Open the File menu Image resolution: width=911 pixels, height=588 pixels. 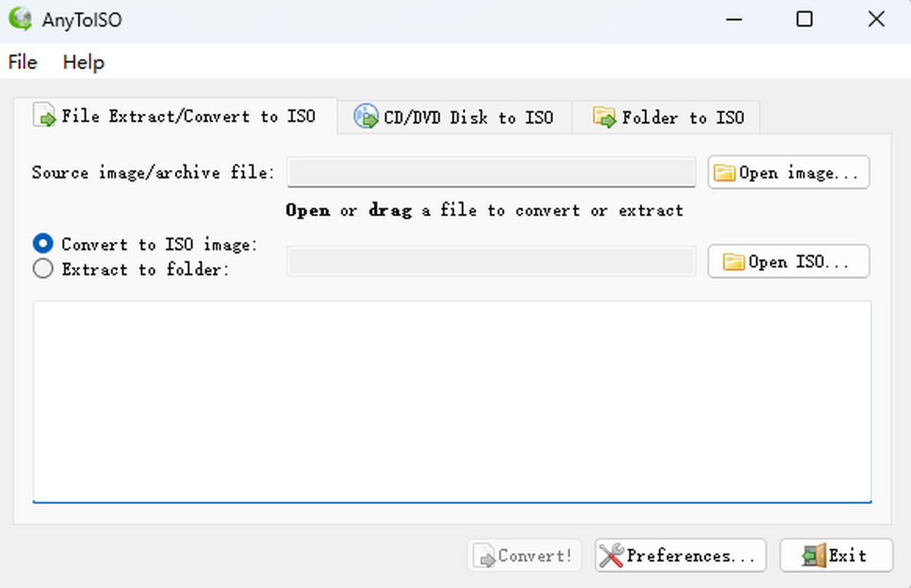(23, 62)
